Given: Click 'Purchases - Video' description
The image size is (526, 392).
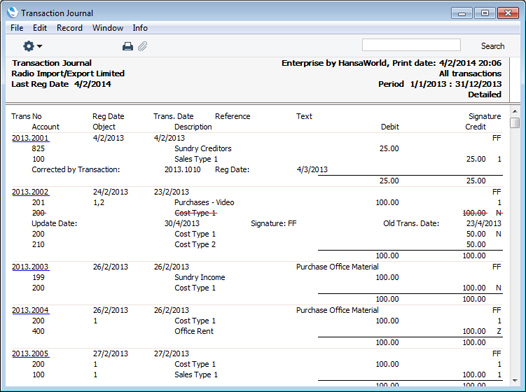Looking at the screenshot, I should (x=204, y=203).
